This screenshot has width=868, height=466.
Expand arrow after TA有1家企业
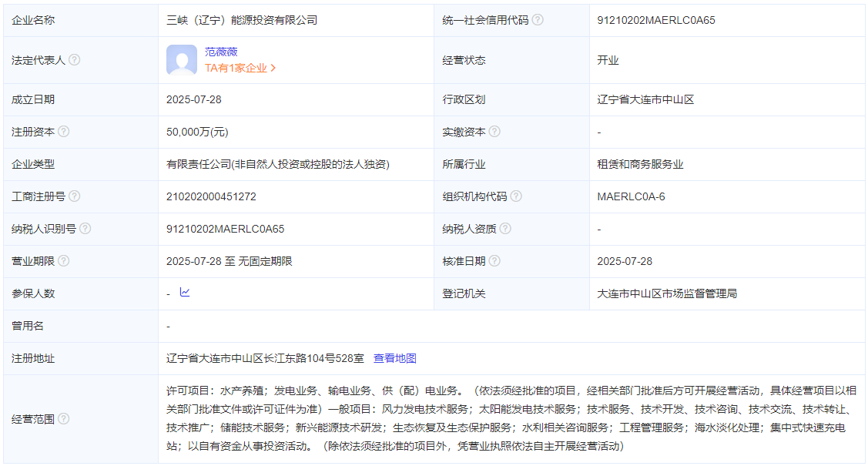273,68
